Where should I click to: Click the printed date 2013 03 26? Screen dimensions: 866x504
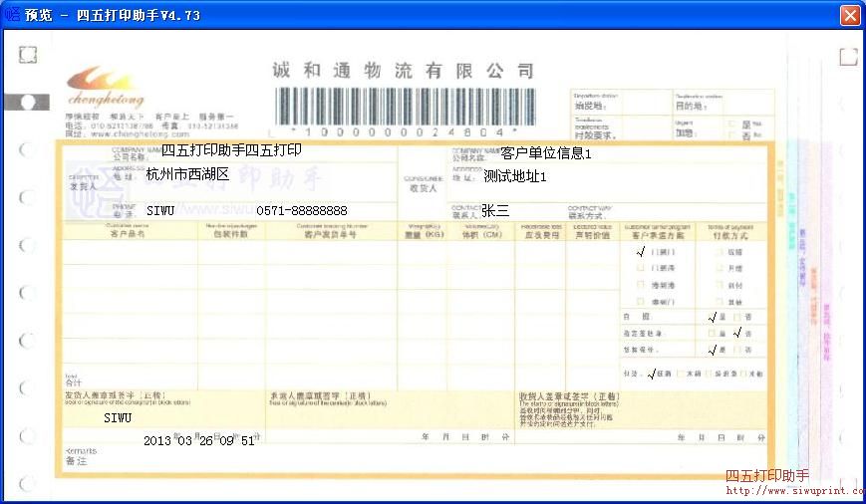tap(178, 440)
